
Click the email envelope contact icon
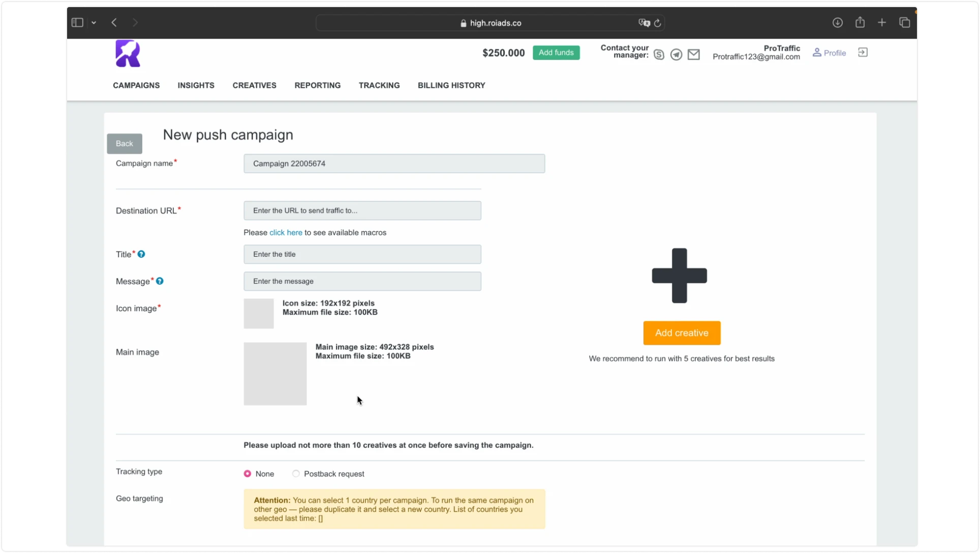pyautogui.click(x=694, y=54)
